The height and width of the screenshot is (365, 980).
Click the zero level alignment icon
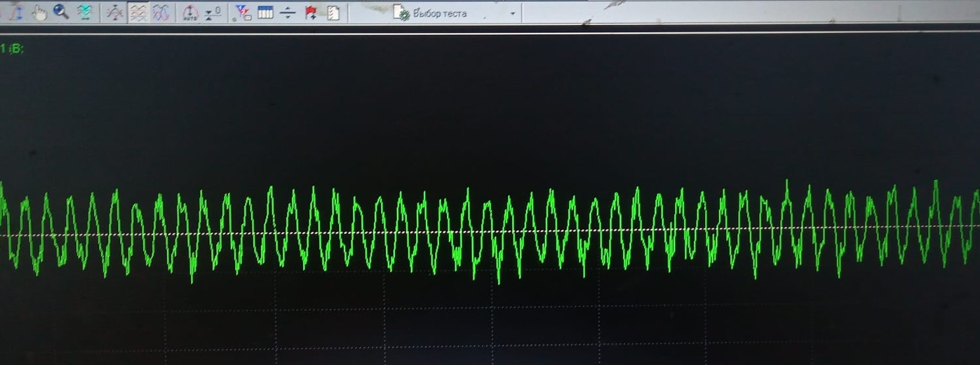coord(212,12)
